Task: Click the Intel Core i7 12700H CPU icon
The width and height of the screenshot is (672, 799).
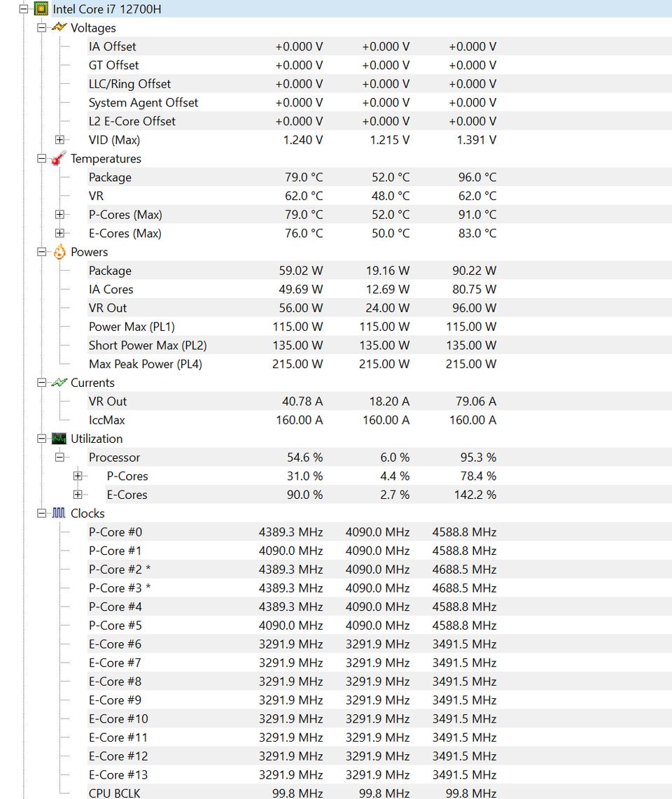Action: tap(41, 10)
